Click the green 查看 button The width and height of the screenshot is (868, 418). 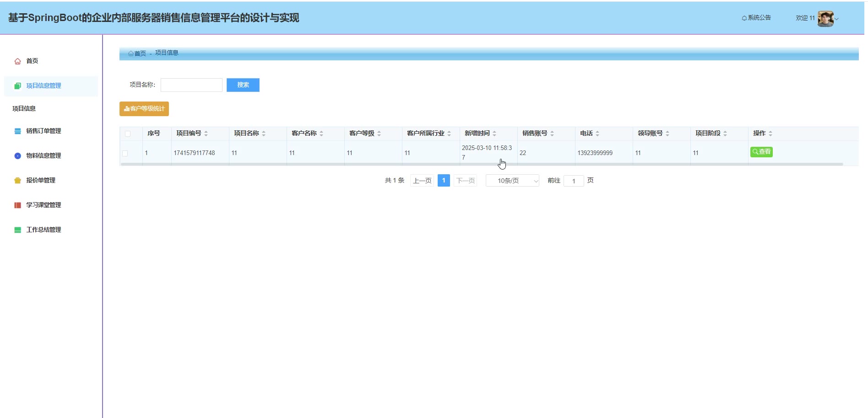click(761, 152)
